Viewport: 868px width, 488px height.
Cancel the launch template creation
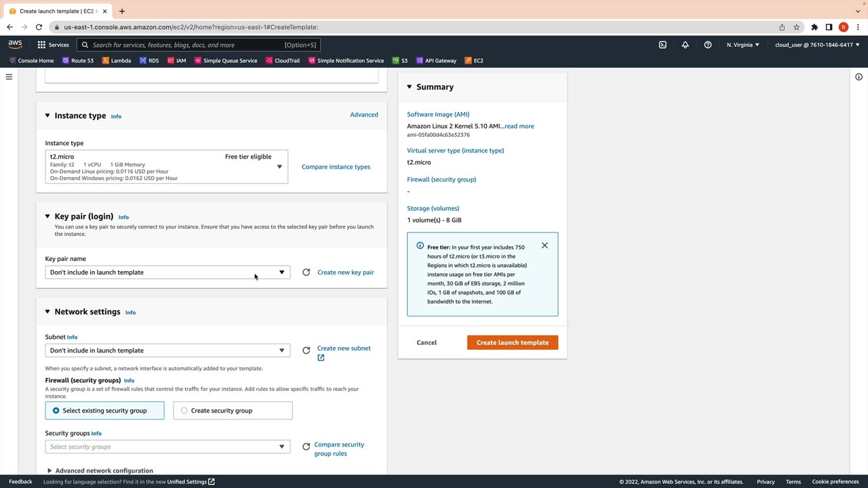coord(427,342)
